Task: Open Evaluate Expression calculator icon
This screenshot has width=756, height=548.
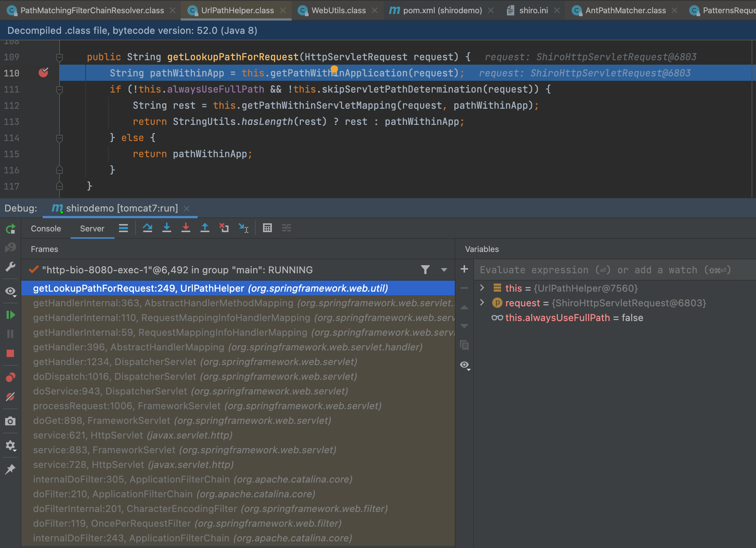Action: 267,228
